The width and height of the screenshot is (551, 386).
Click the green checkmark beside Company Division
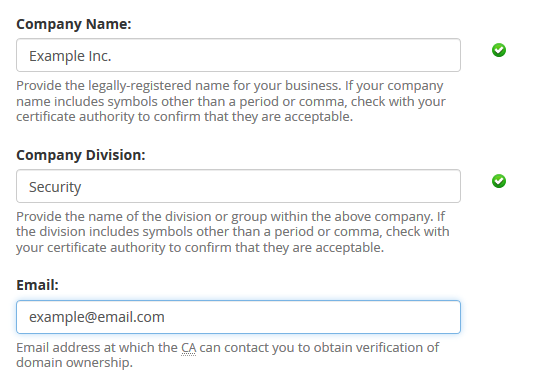[499, 181]
